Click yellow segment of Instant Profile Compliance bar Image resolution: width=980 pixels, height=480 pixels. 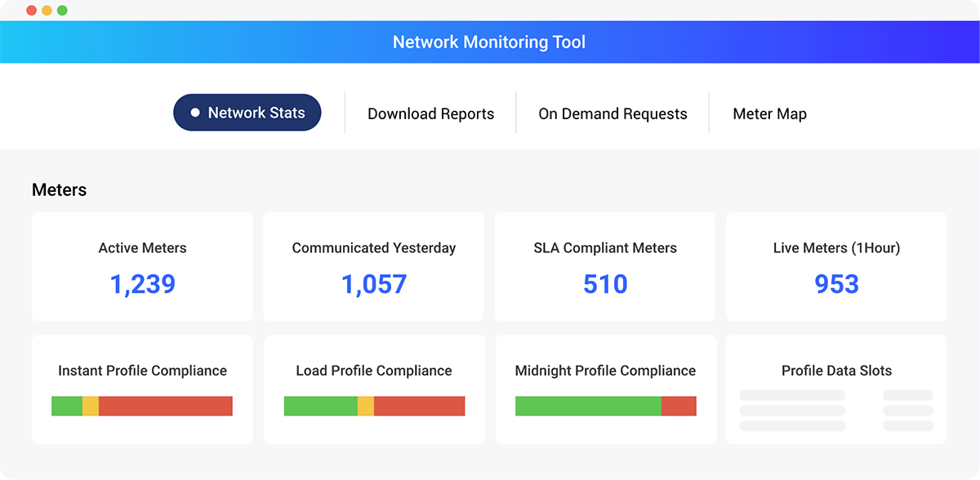coord(91,406)
